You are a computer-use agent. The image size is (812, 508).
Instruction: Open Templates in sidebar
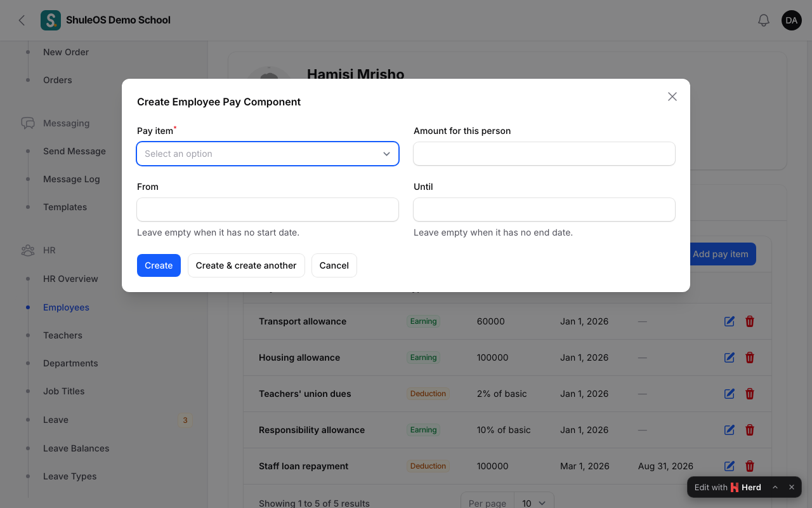65,207
